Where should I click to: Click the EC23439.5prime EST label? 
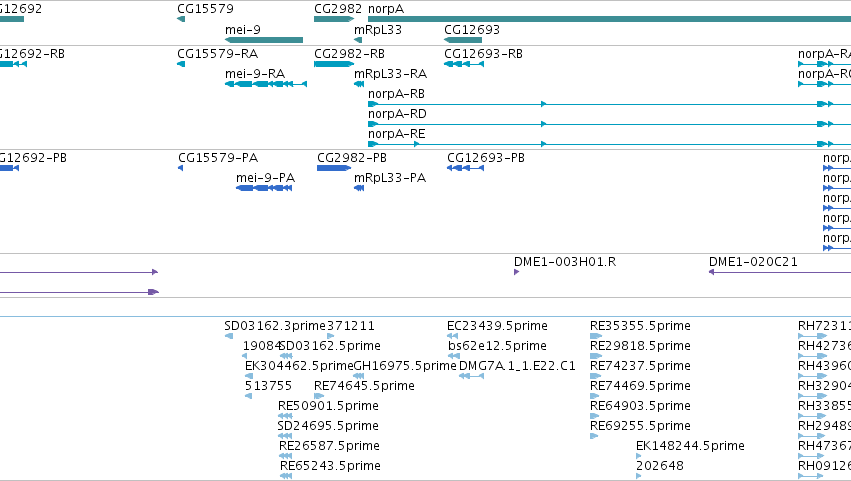497,326
